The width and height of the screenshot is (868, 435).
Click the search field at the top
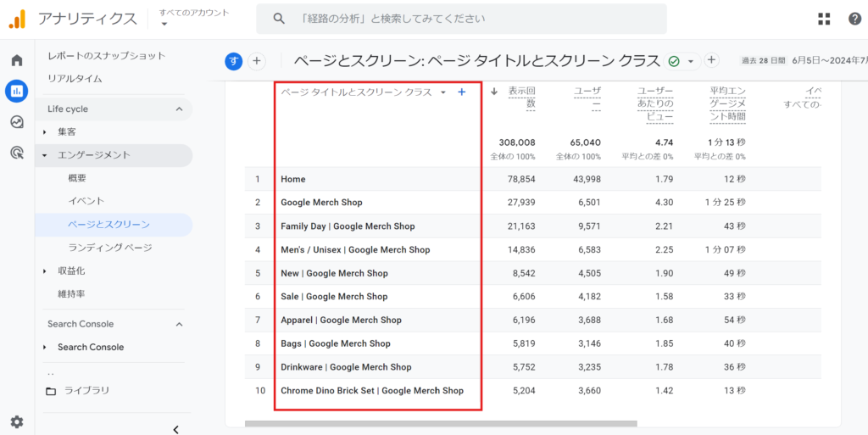(x=462, y=19)
